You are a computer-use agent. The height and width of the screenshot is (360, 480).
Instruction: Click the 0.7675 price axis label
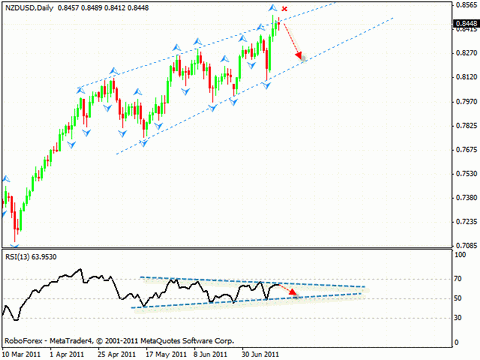[466, 150]
